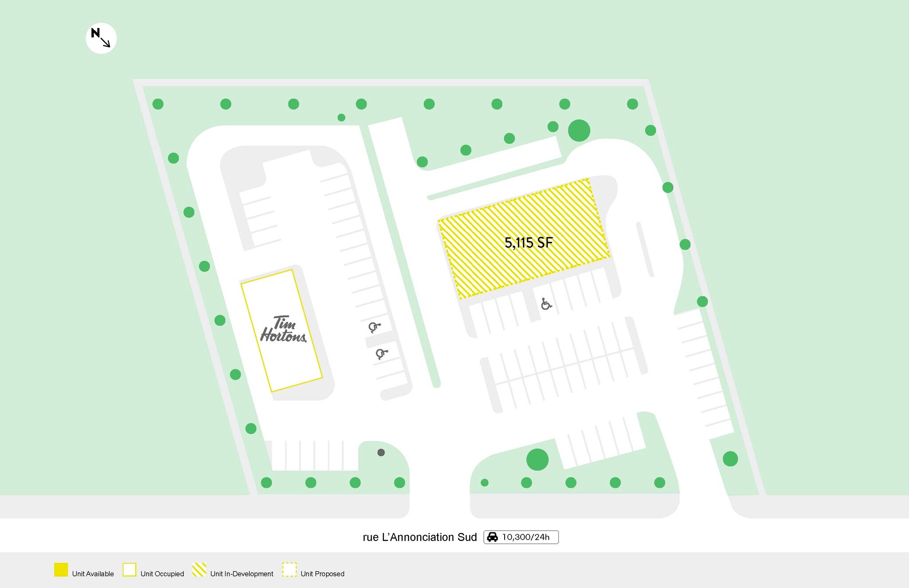The height and width of the screenshot is (588, 909).
Task: Select the Unit Available yellow swatch
Action: pyautogui.click(x=61, y=569)
